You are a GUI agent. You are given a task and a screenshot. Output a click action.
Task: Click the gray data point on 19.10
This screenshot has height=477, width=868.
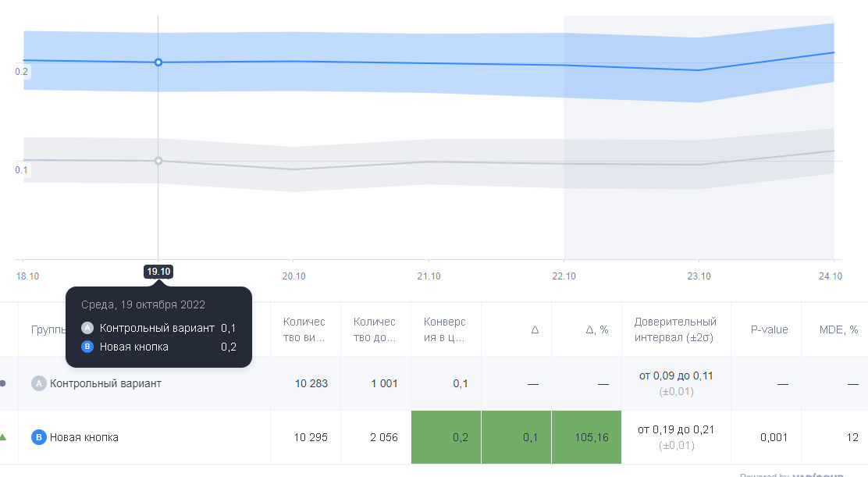tap(158, 161)
